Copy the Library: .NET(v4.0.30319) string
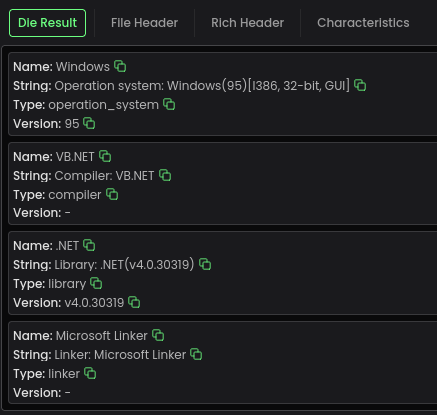 tap(205, 264)
